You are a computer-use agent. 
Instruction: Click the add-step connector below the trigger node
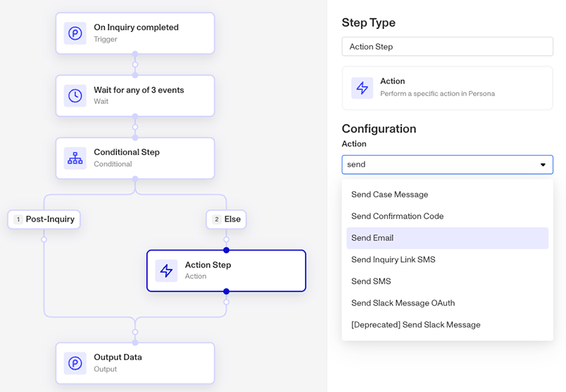point(135,64)
